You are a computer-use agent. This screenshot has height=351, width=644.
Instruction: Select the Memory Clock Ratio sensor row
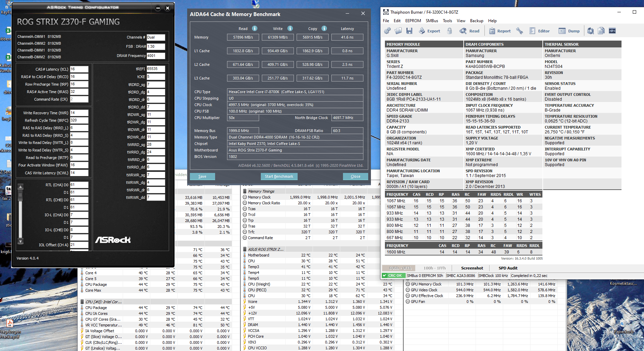click(311, 203)
